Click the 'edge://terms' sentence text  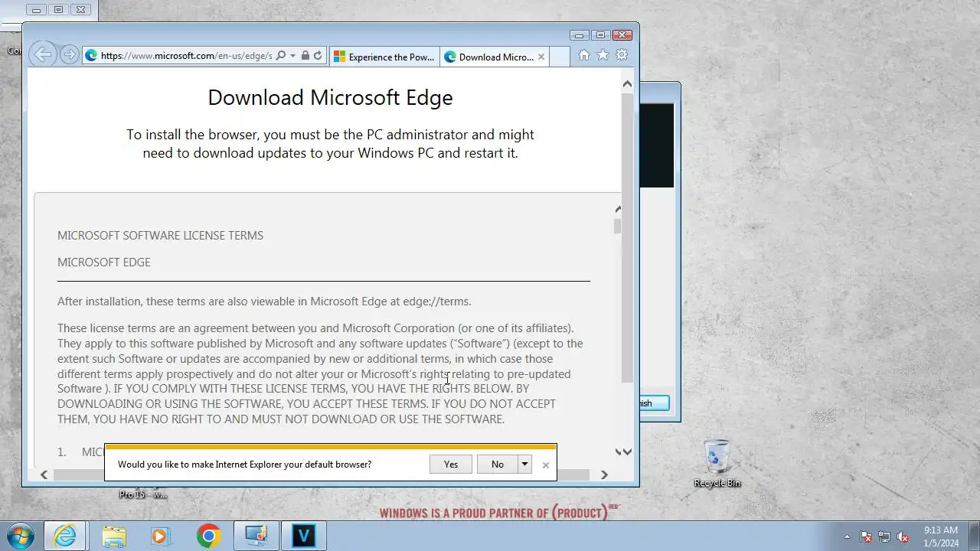(x=264, y=302)
